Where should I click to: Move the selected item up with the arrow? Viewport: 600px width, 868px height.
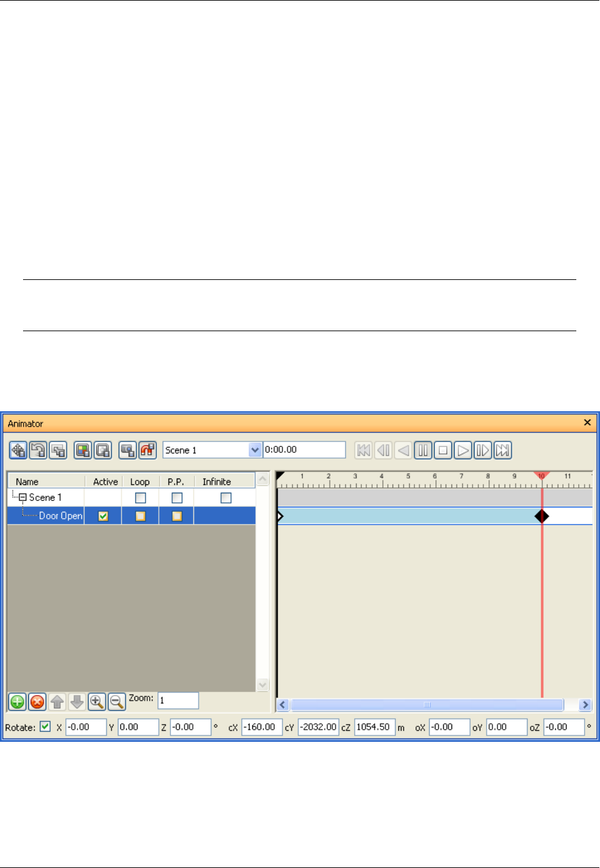pyautogui.click(x=57, y=702)
